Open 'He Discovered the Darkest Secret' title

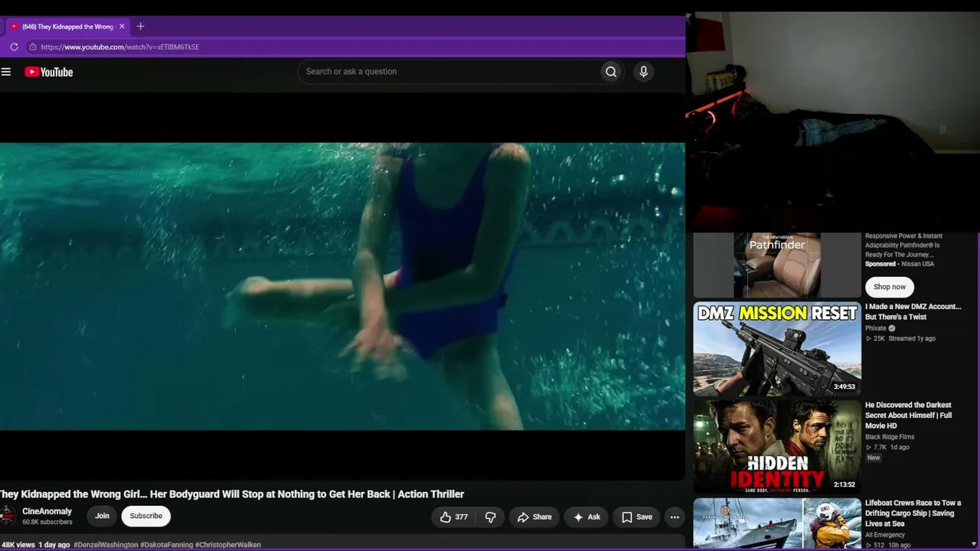(x=909, y=416)
